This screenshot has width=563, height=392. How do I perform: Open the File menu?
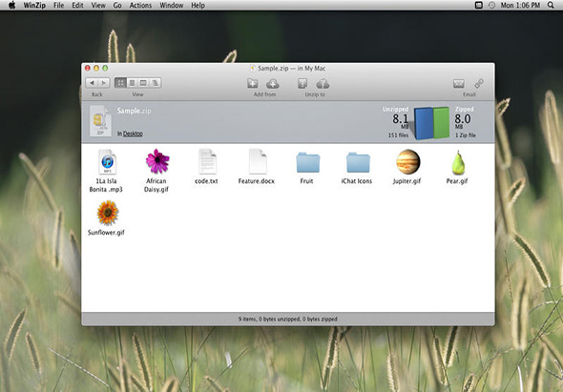58,5
